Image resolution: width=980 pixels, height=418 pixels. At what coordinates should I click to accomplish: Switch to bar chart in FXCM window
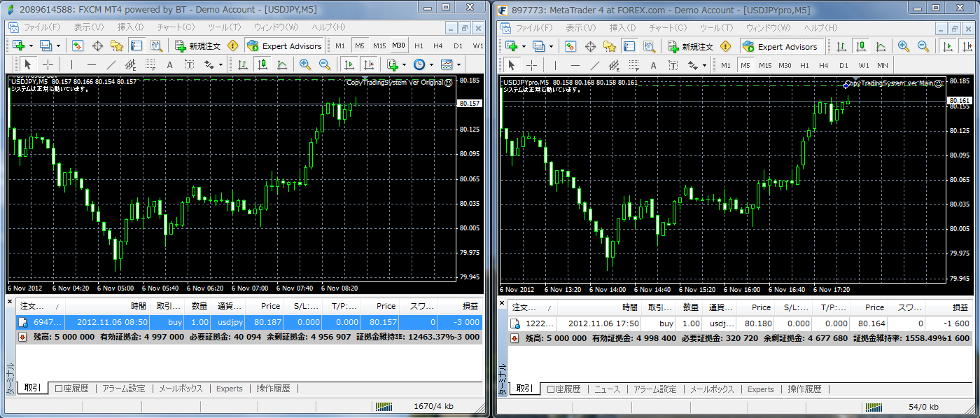click(242, 64)
